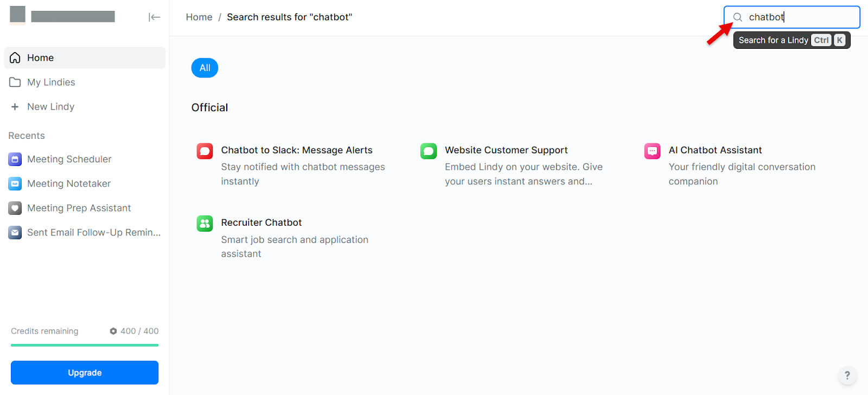Click the "Search results for "chatbot"" breadcrumb
This screenshot has height=395, width=868.
(x=289, y=17)
